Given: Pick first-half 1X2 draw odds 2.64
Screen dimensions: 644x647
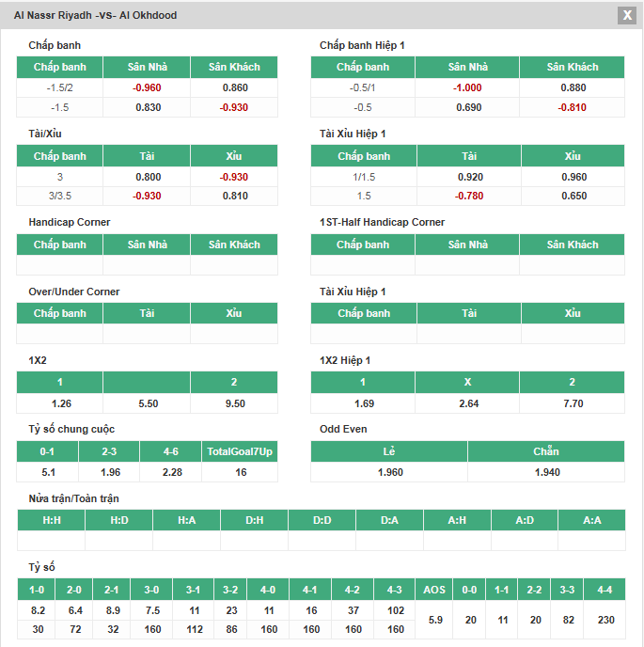Looking at the screenshot, I should pos(467,403).
